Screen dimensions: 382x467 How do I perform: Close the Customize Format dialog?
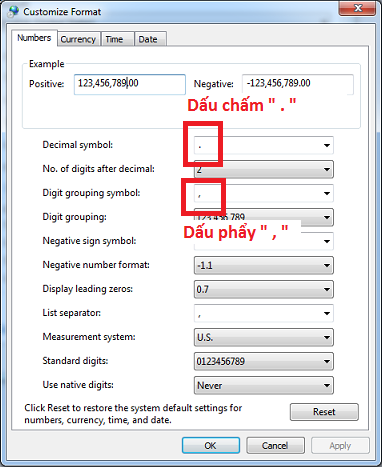click(x=357, y=8)
